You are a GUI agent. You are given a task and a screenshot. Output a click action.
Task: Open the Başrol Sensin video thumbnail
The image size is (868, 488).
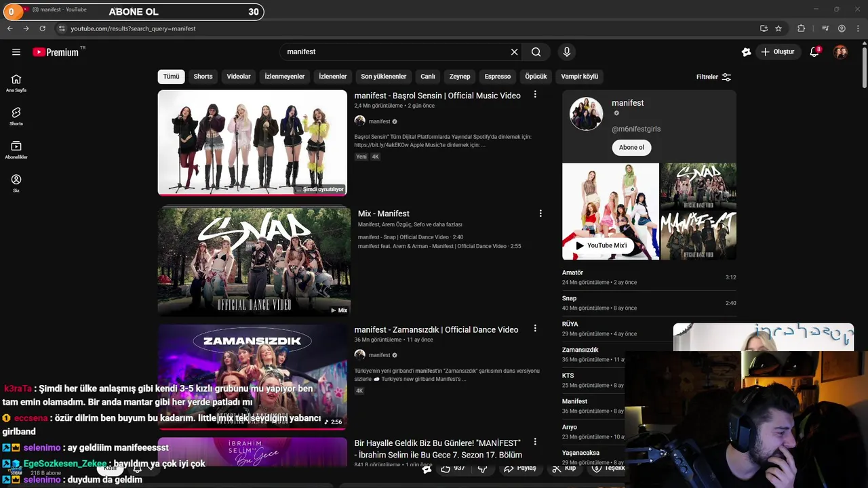pos(252,142)
